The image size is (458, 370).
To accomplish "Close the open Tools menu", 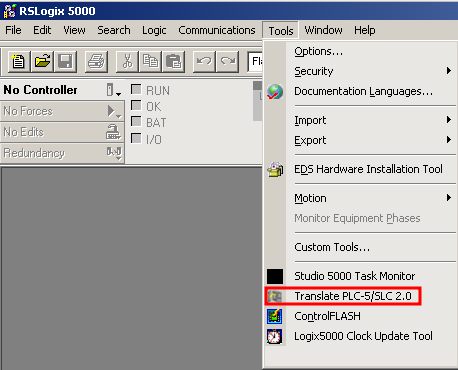I will (x=281, y=31).
